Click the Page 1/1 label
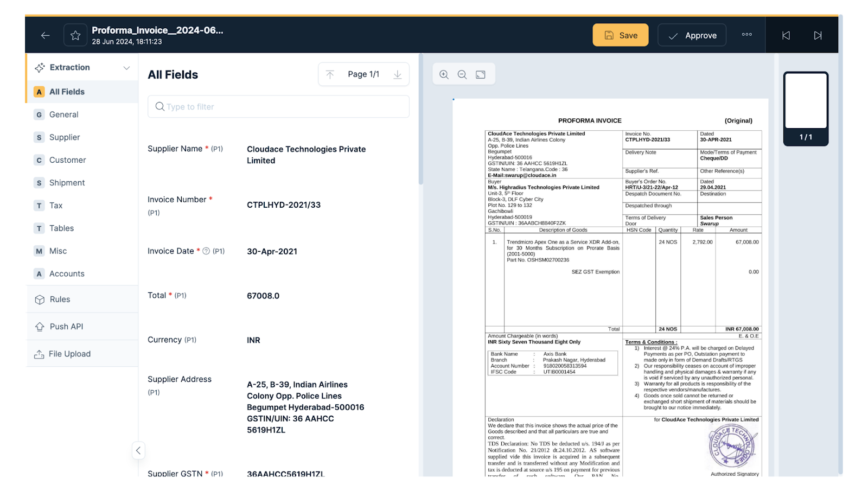Viewport: 868px width, 491px height. coord(363,74)
